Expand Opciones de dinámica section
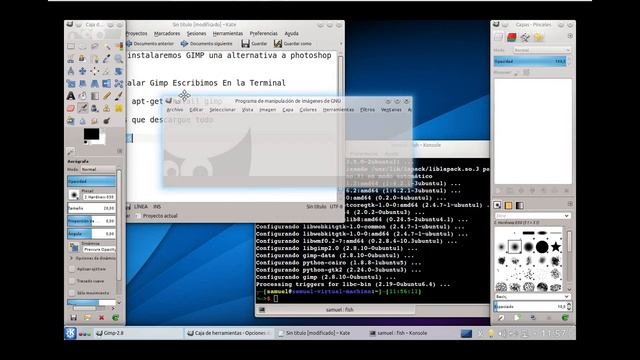The width and height of the screenshot is (640, 360). click(71, 258)
